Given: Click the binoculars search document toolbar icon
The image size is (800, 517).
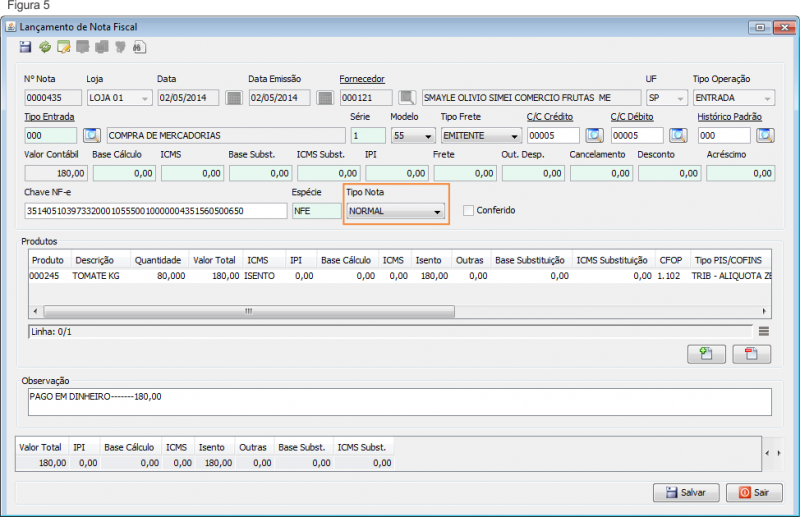Looking at the screenshot, I should [x=139, y=47].
